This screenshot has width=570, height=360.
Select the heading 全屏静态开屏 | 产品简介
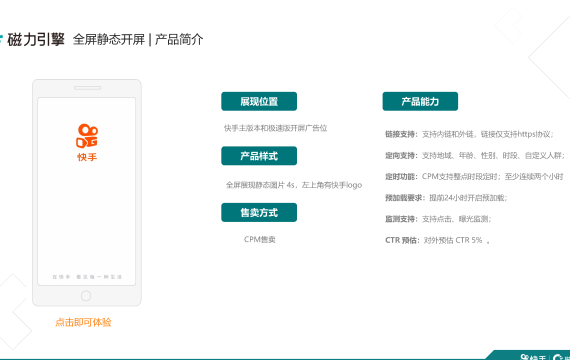(138, 40)
